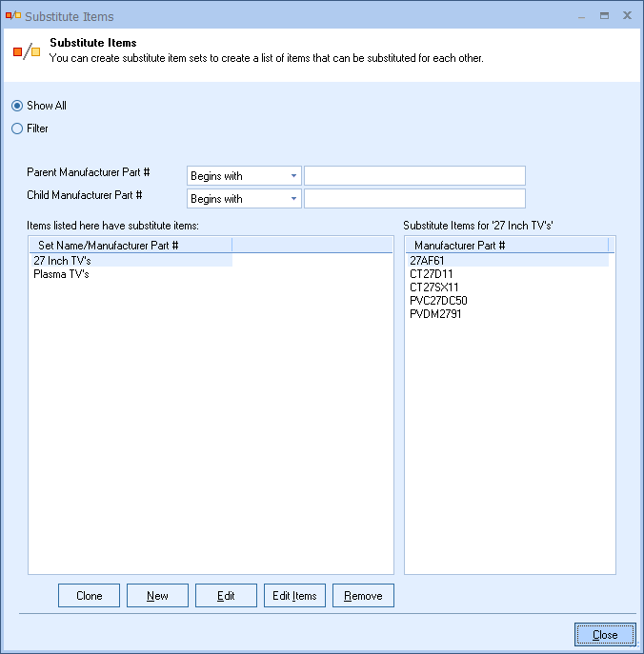Select substitute item PVDM2791
Screen dimensions: 644x654
435,314
